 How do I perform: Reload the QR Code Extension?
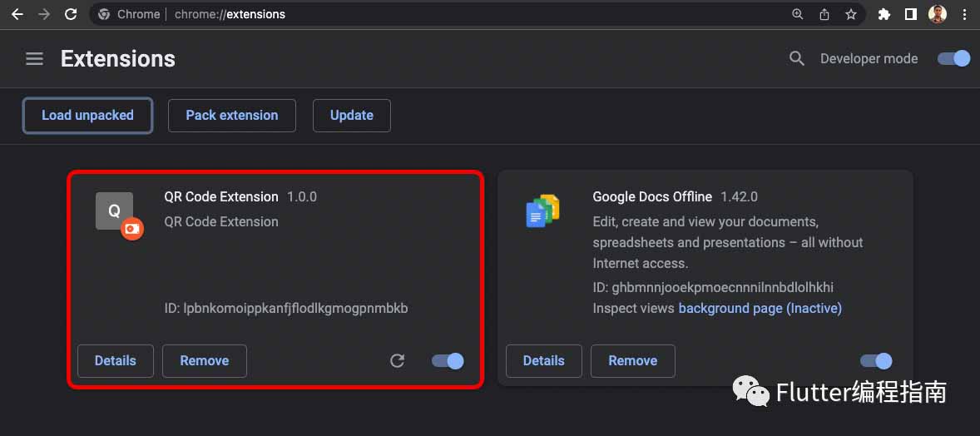pyautogui.click(x=398, y=361)
